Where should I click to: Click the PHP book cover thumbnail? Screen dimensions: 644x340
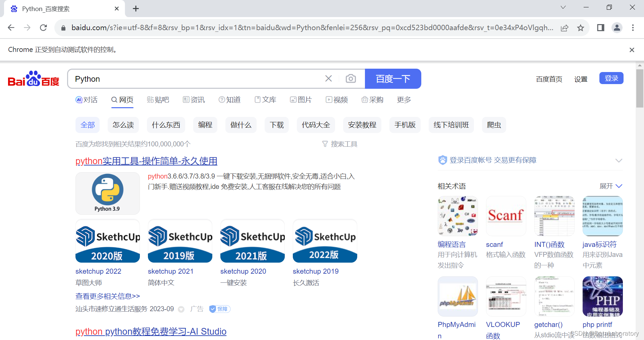[x=603, y=296]
